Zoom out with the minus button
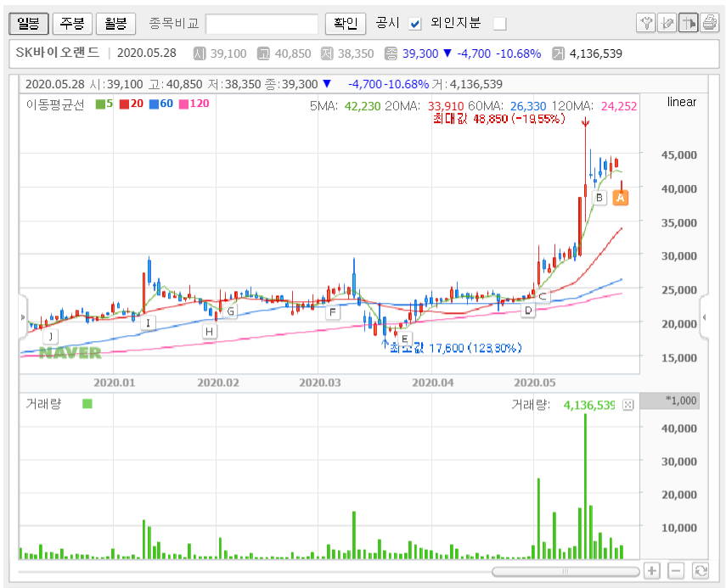Image resolution: width=726 pixels, height=588 pixels. coord(676,570)
